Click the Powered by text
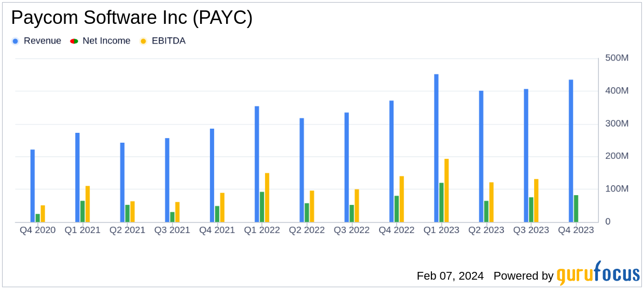The width and height of the screenshot is (644, 289). (x=523, y=276)
